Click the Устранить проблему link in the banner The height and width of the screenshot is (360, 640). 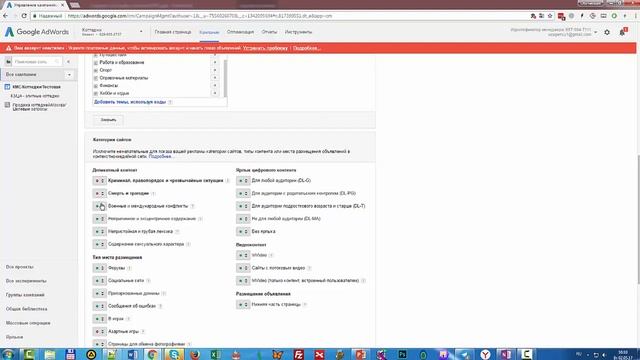[265, 48]
